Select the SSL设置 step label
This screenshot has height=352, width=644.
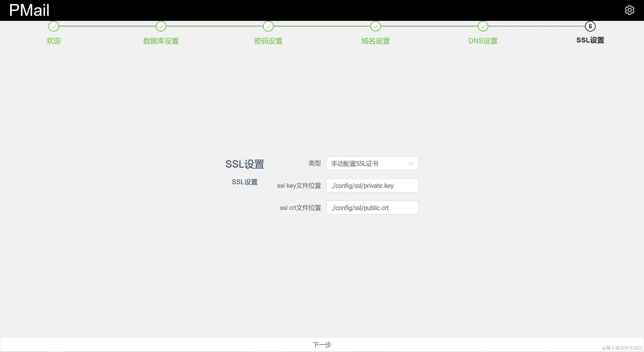pyautogui.click(x=590, y=40)
